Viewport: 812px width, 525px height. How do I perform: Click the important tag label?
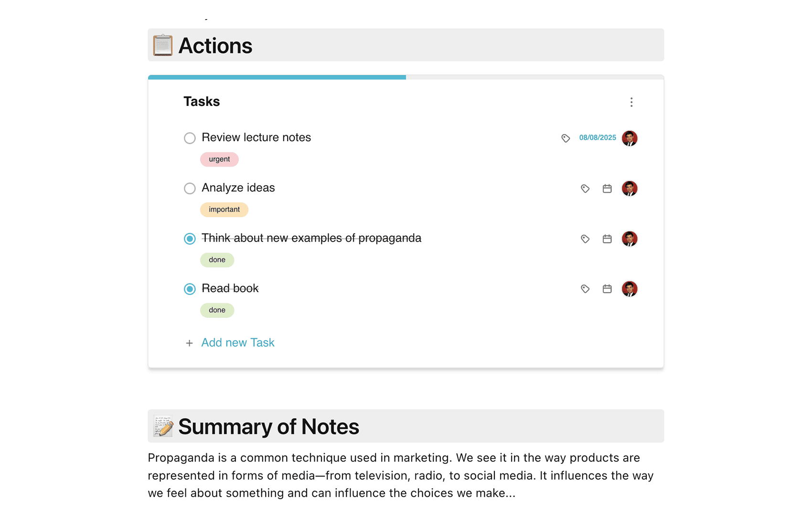(x=224, y=210)
